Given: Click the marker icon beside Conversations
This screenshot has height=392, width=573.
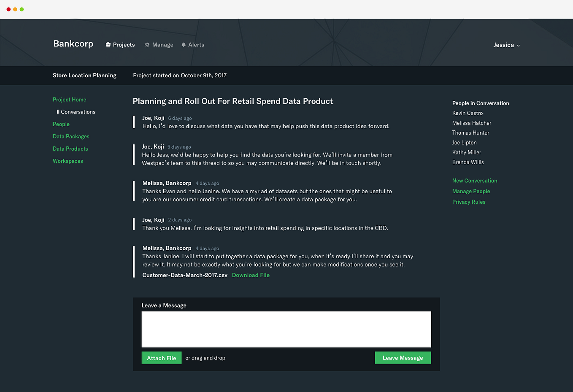Looking at the screenshot, I should point(58,111).
